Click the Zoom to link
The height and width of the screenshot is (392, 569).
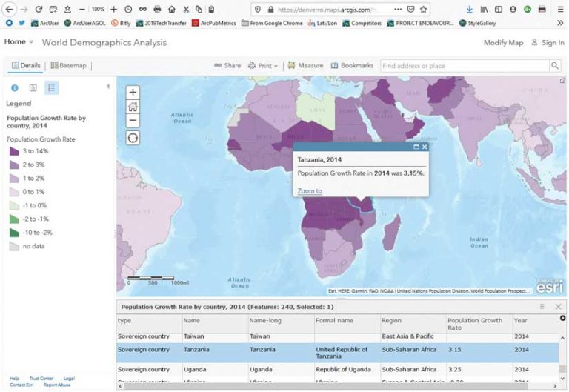[310, 191]
